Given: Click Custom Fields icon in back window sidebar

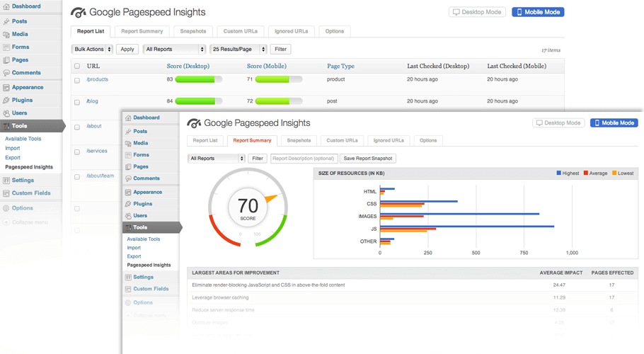Looking at the screenshot, I should click(x=6, y=193).
